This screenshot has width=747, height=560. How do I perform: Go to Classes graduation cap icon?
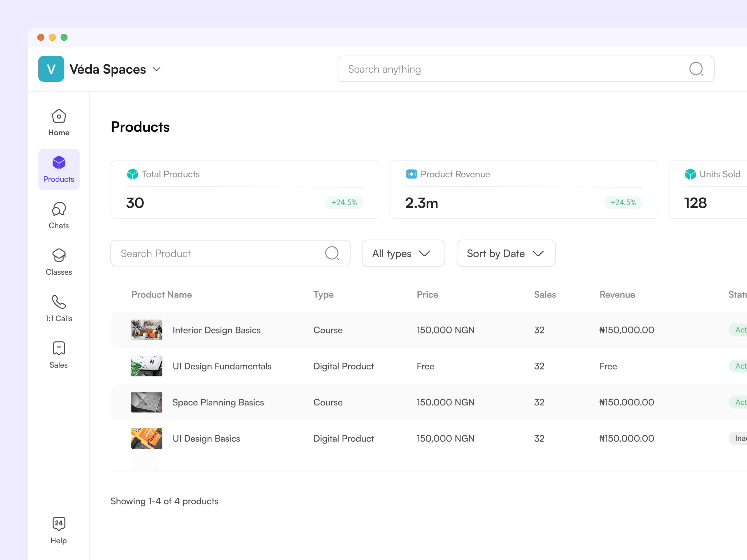pos(59,255)
